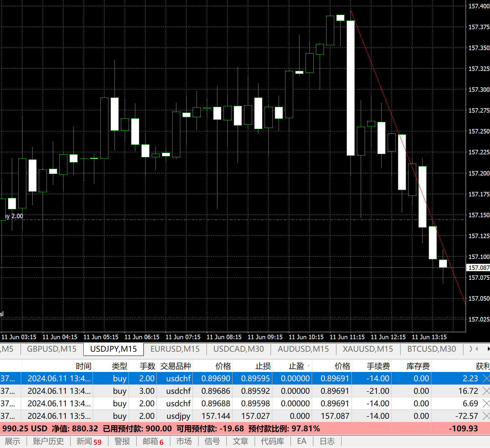Sort orders by the 时间 column header
The height and width of the screenshot is (448, 490).
point(57,366)
